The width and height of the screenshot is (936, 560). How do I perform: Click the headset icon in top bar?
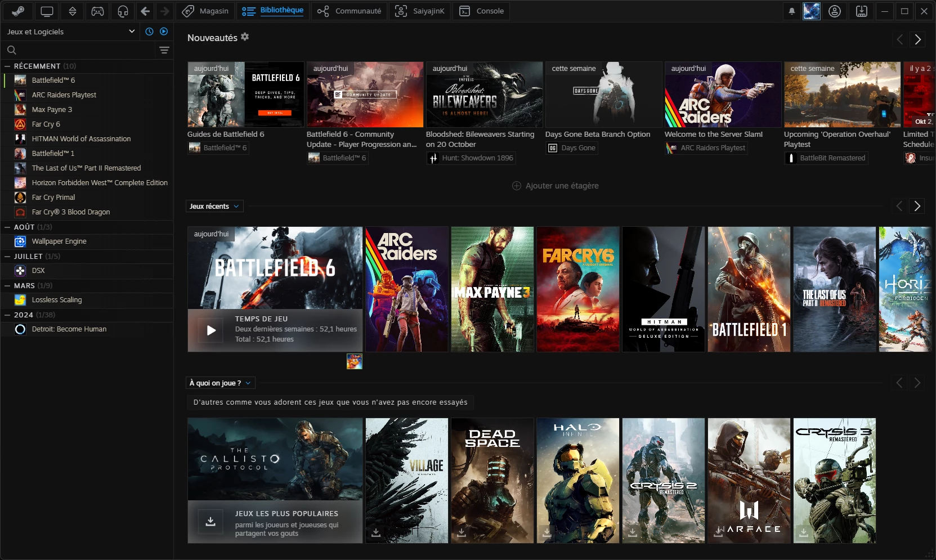coord(123,11)
